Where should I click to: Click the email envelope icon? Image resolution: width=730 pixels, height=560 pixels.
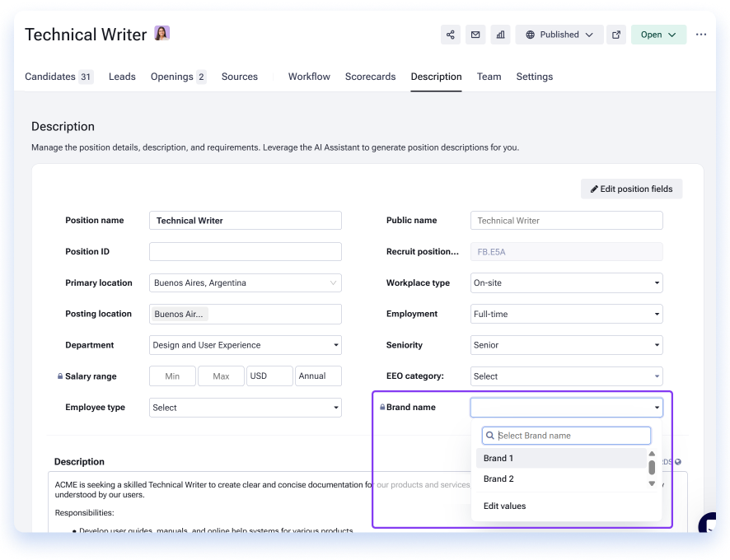click(x=475, y=35)
